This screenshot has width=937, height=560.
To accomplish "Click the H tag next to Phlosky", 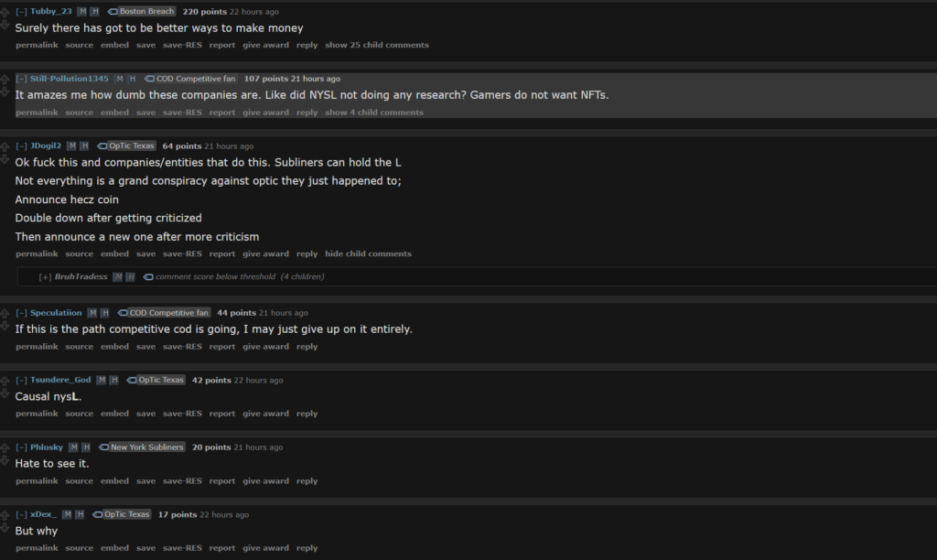I will click(x=86, y=447).
